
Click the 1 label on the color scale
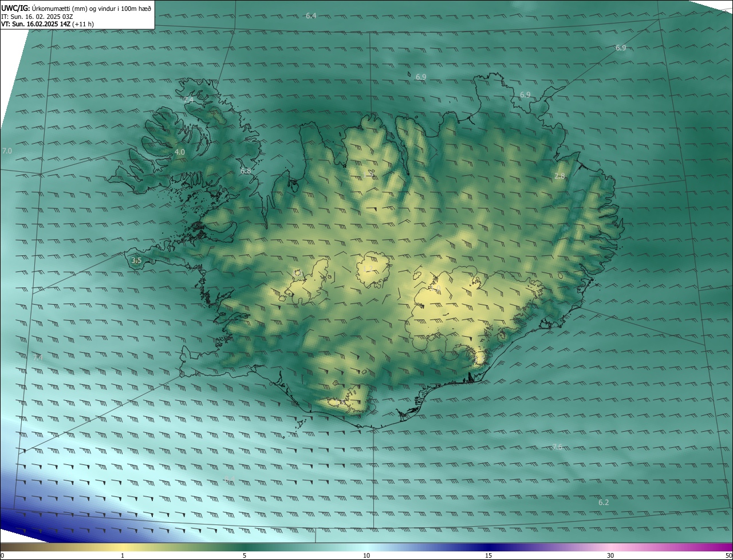[123, 555]
